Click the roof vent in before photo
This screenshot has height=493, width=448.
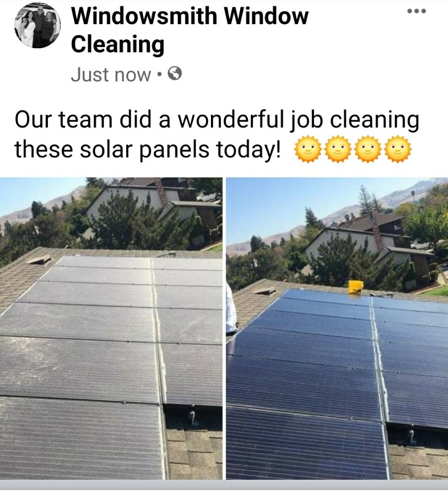pyautogui.click(x=38, y=260)
